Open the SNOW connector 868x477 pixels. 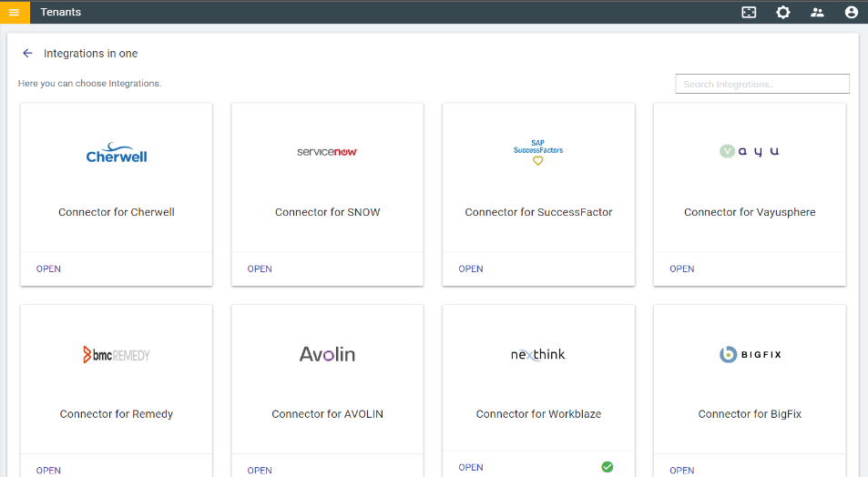click(260, 269)
